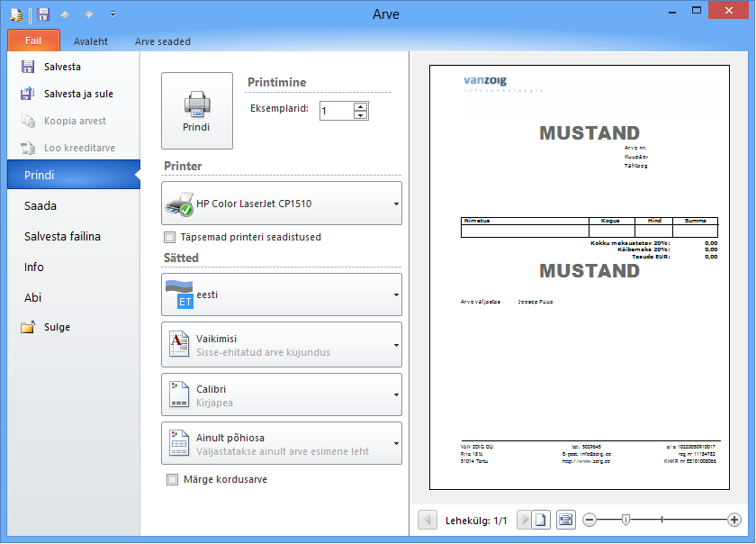This screenshot has height=544, width=756.
Task: Click the fit page width icon
Action: coord(566,520)
